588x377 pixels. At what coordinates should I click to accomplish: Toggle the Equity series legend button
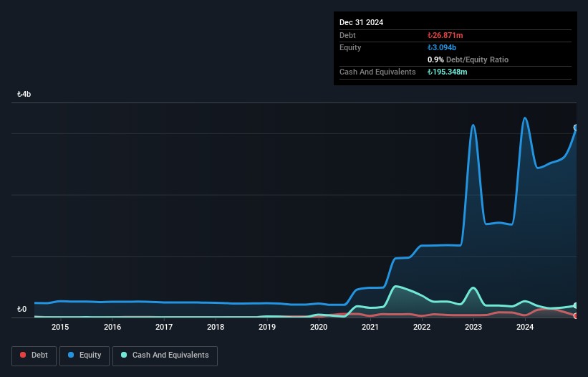pyautogui.click(x=85, y=355)
